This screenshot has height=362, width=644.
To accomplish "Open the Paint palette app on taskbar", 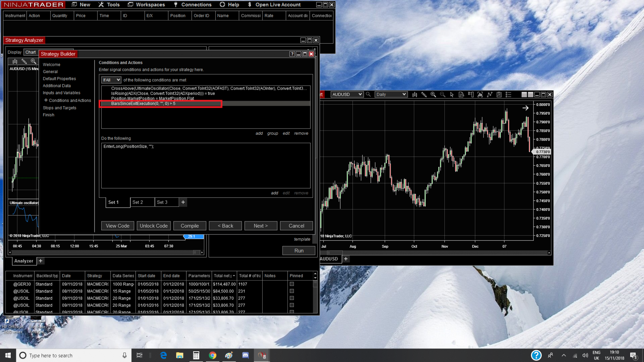I will coord(229,355).
